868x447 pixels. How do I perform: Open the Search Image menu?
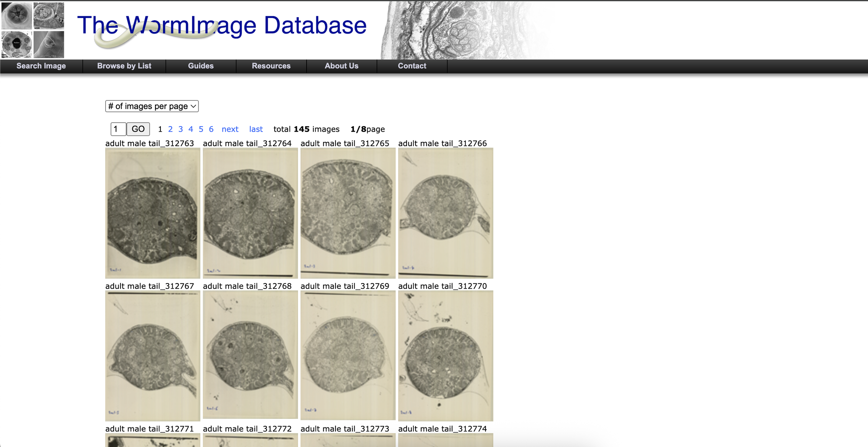click(41, 66)
